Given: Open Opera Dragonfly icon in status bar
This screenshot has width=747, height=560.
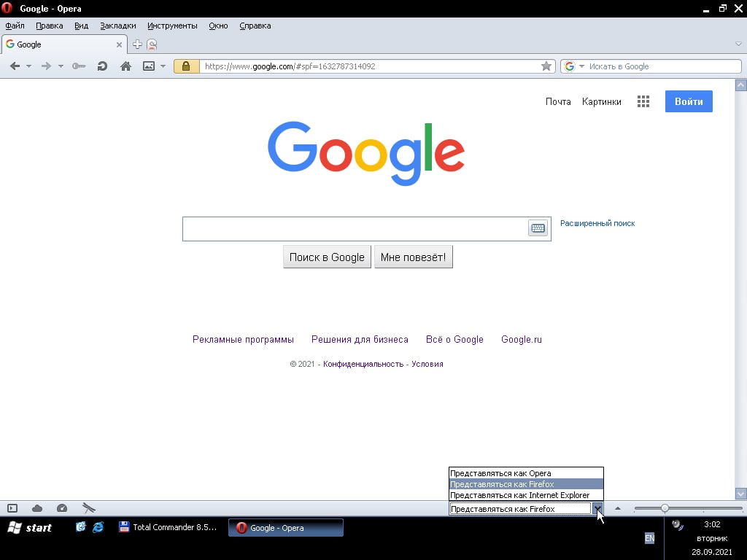Looking at the screenshot, I should 88,508.
